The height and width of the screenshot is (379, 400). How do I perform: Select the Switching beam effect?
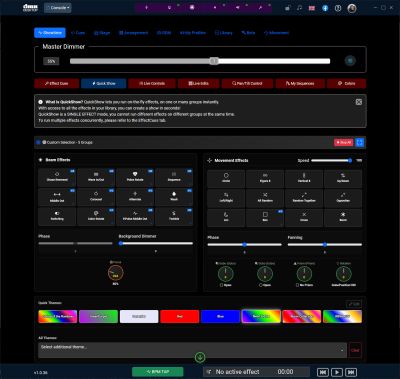[57, 217]
